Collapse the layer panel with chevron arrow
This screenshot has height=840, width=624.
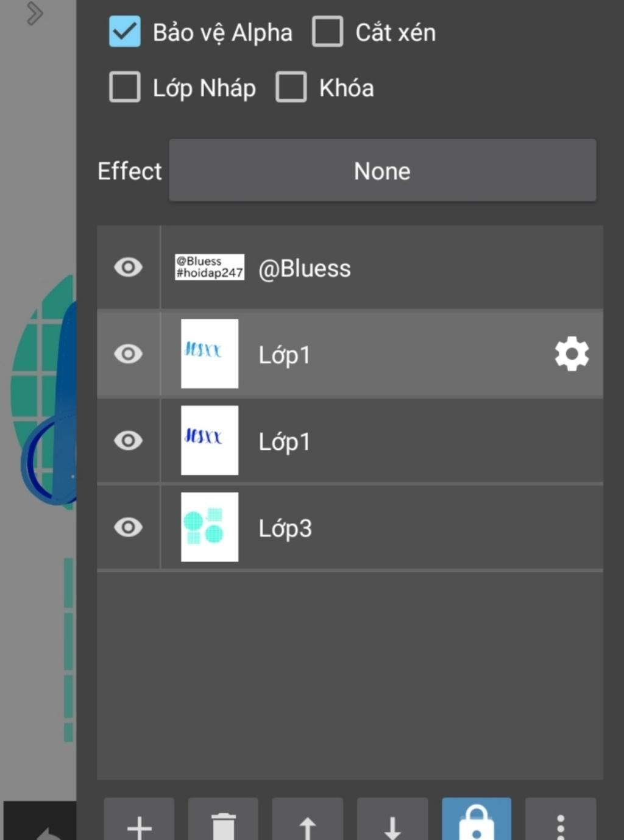[x=35, y=13]
